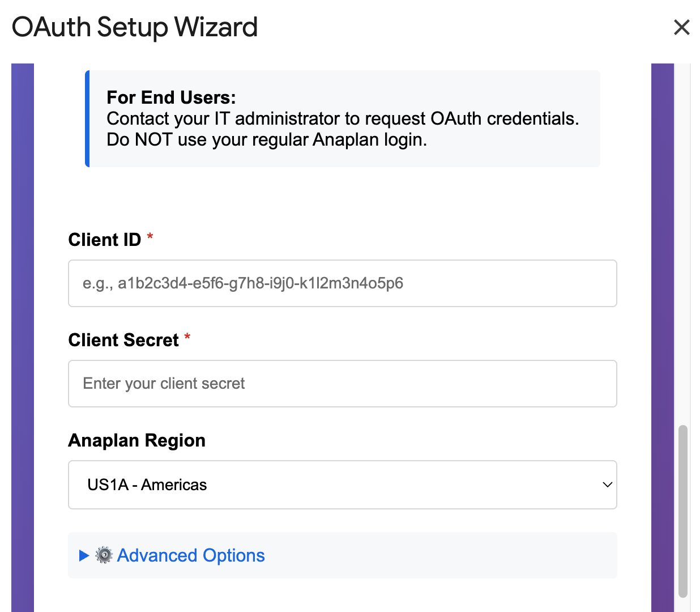The image size is (700, 612).
Task: Click the chevron arrow on the region selector
Action: click(x=607, y=484)
